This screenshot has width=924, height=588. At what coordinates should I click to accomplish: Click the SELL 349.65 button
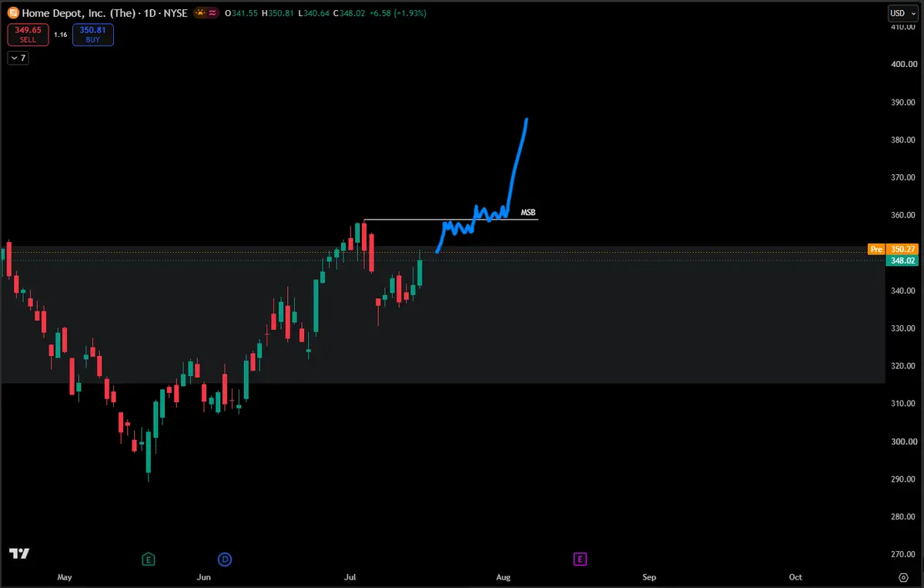tap(28, 35)
